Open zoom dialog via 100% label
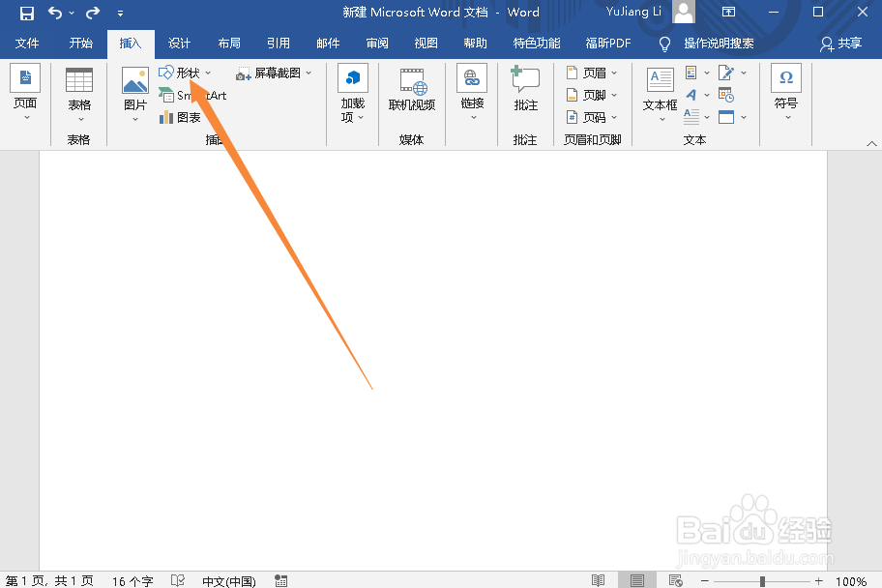 point(850,580)
